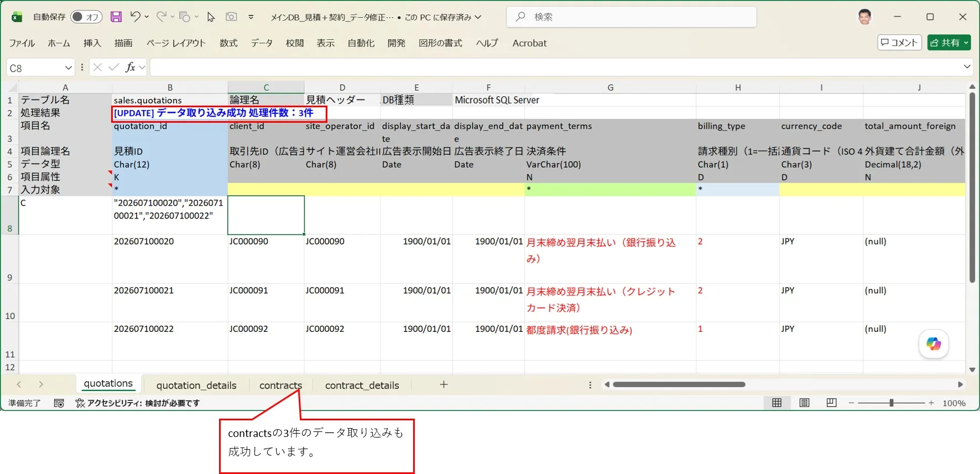Expand the file save location dropdown
The width and height of the screenshot is (980, 474).
coord(478,17)
